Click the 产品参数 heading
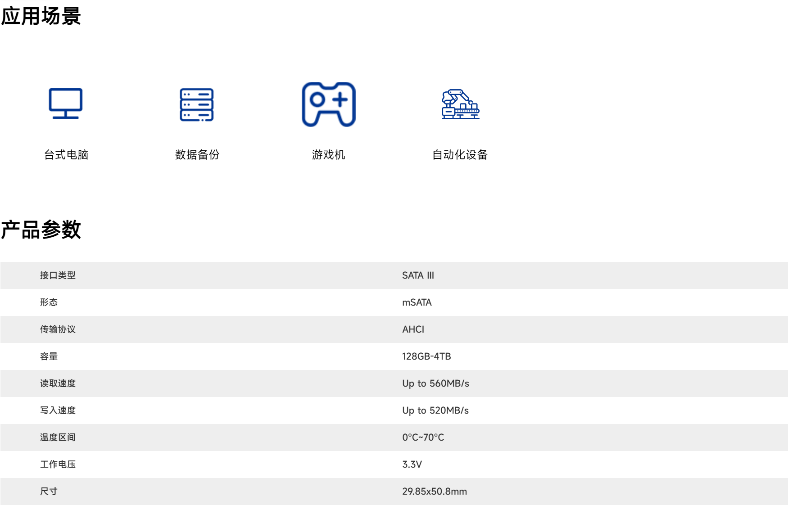This screenshot has width=788, height=532. click(x=41, y=230)
